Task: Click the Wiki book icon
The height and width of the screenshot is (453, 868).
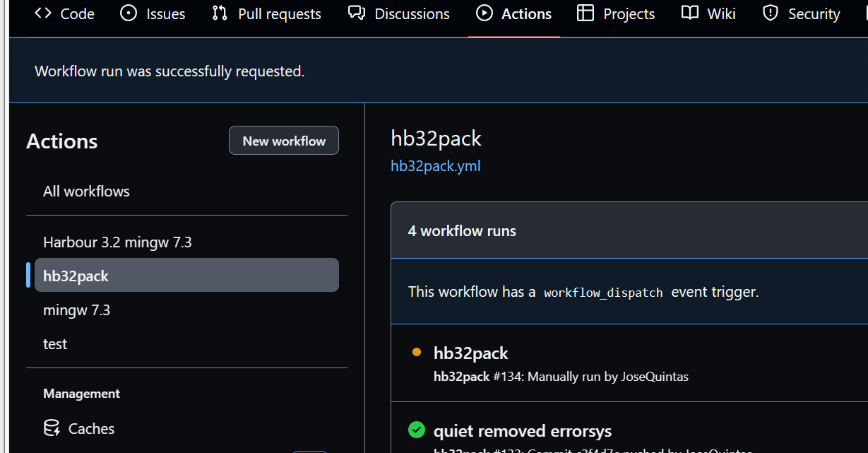Action: click(x=689, y=13)
